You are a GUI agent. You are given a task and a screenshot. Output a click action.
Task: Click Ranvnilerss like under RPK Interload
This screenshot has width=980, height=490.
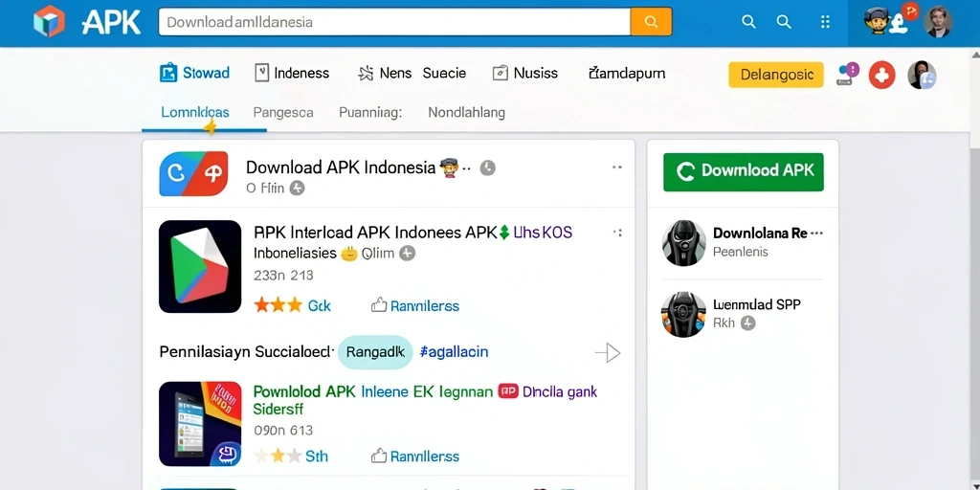[415, 305]
